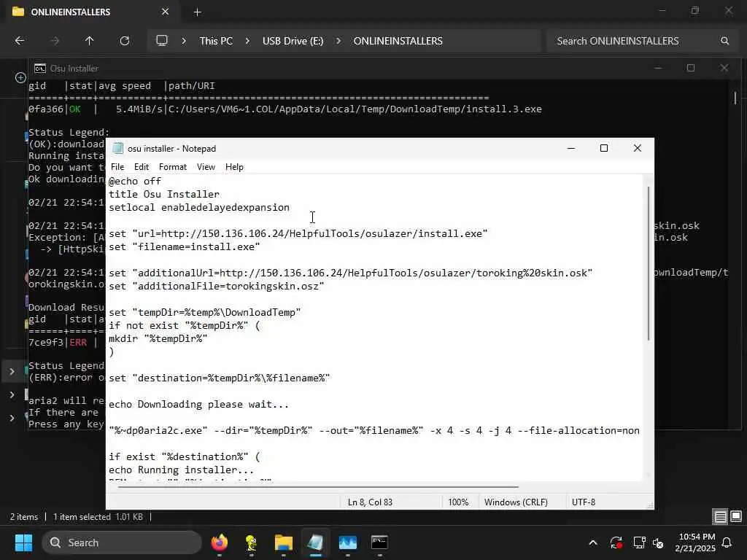Go forward in File Explorer
This screenshot has width=747, height=560.
pyautogui.click(x=55, y=41)
